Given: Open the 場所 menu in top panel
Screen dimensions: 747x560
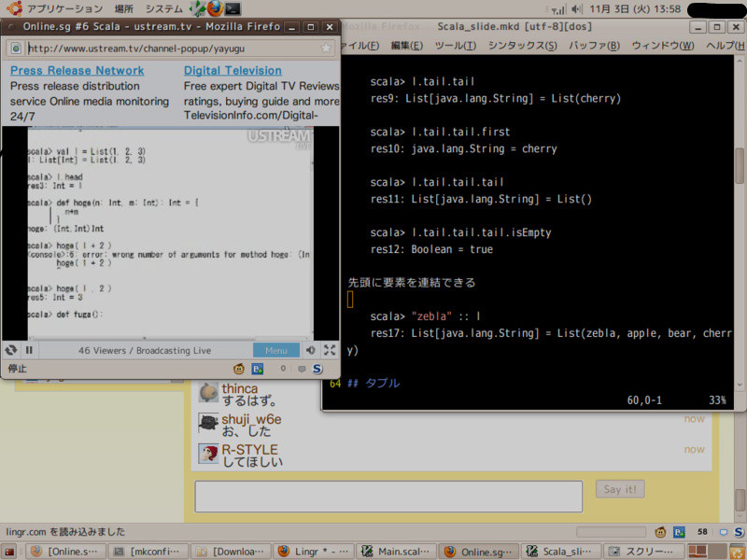Looking at the screenshot, I should (x=124, y=8).
